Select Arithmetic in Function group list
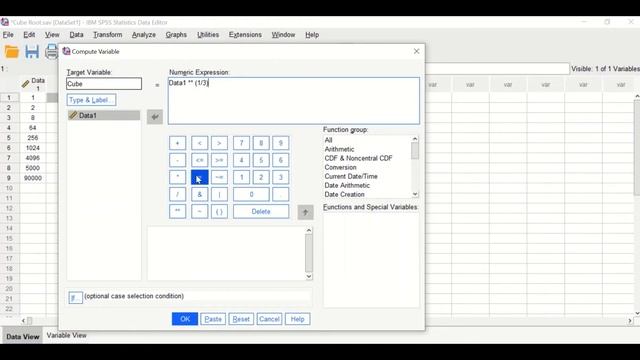 (x=339, y=149)
